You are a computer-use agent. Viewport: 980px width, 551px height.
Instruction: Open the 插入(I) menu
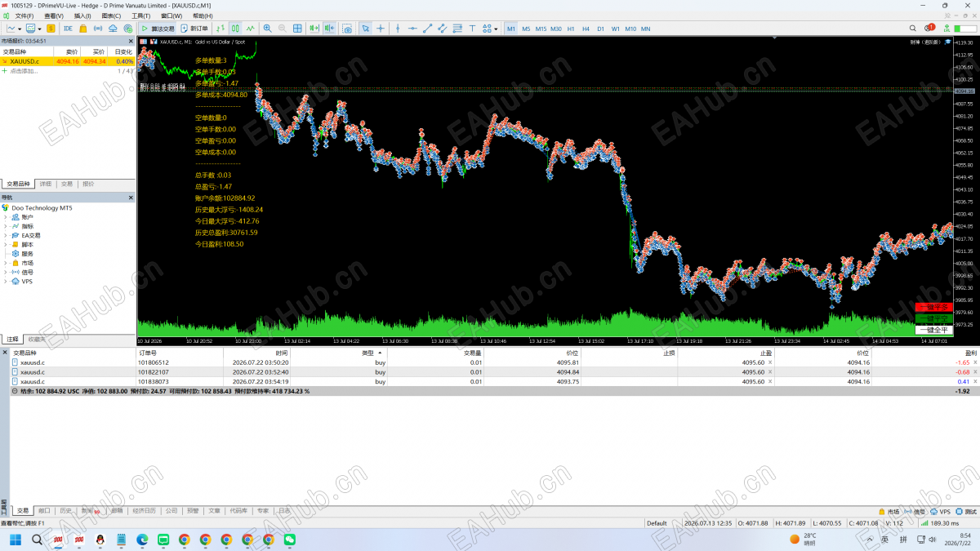point(82,16)
